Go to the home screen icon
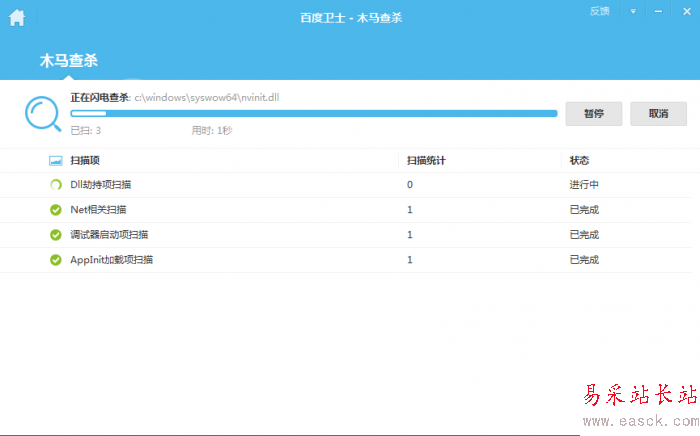Viewport: 700px width, 436px height. click(17, 18)
